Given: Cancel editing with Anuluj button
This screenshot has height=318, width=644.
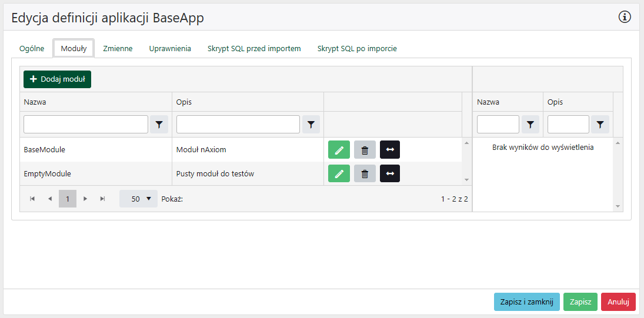Looking at the screenshot, I should coord(618,302).
